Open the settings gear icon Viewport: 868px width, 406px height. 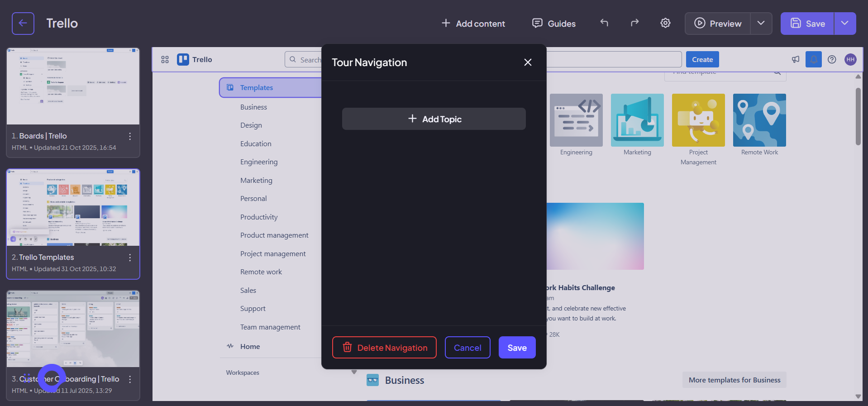click(x=665, y=23)
